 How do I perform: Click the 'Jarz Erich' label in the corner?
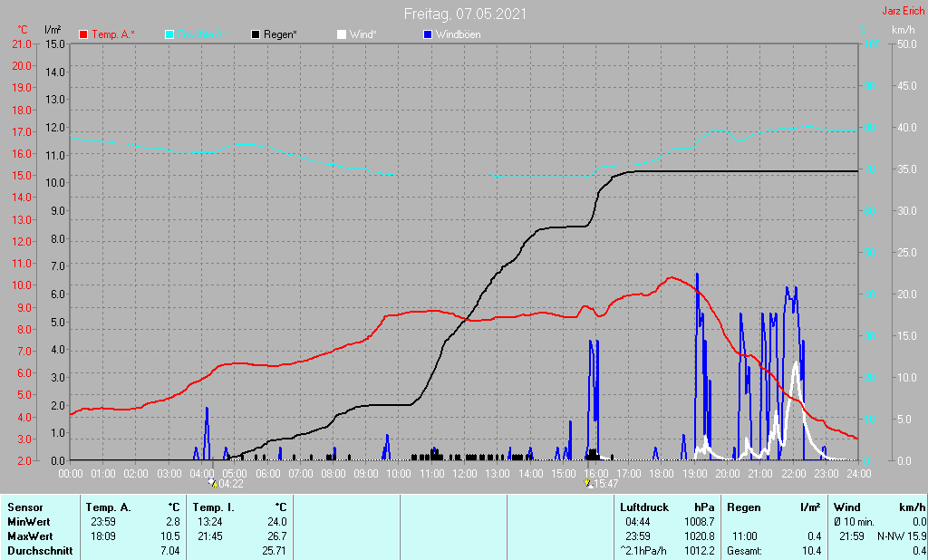pos(904,11)
